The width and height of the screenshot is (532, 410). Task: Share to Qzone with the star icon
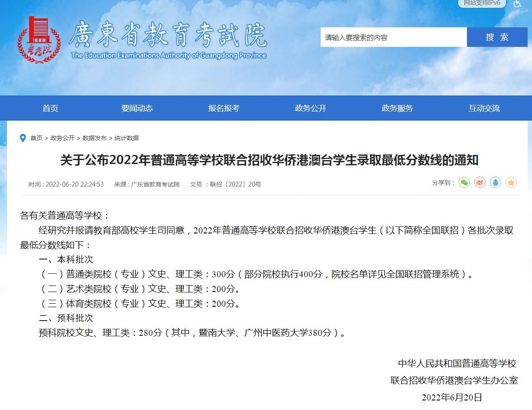tap(511, 183)
